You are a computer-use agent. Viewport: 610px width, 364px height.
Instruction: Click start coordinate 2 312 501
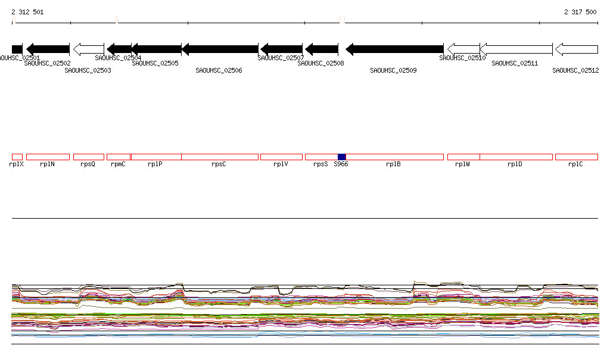27,12
